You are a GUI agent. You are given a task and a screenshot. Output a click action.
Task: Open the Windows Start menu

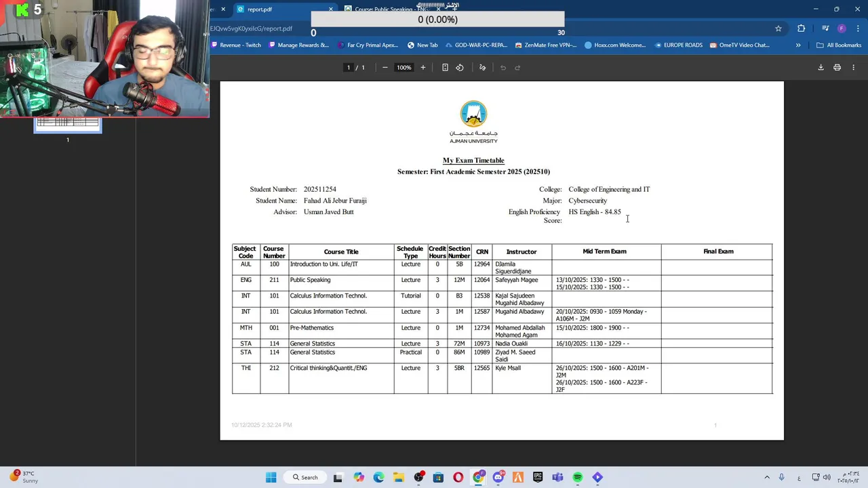271,477
